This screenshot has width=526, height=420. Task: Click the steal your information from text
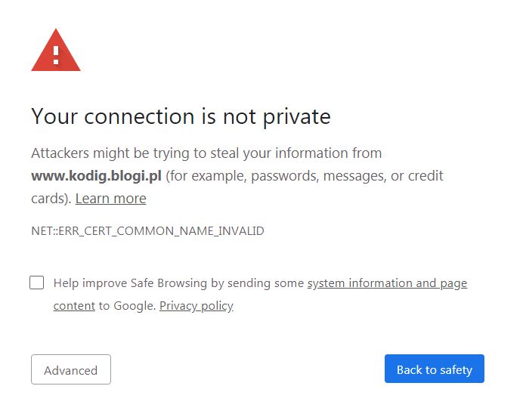point(296,153)
